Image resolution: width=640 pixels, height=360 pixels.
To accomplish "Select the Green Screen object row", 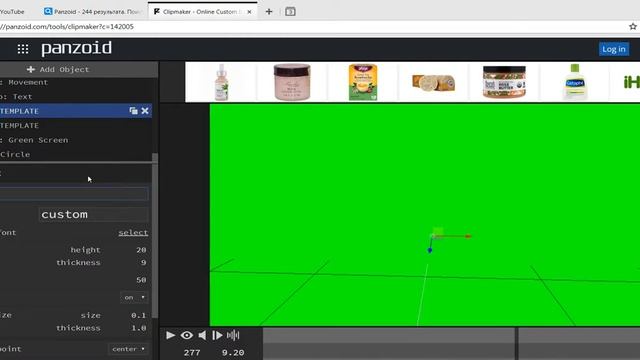I will (x=76, y=140).
